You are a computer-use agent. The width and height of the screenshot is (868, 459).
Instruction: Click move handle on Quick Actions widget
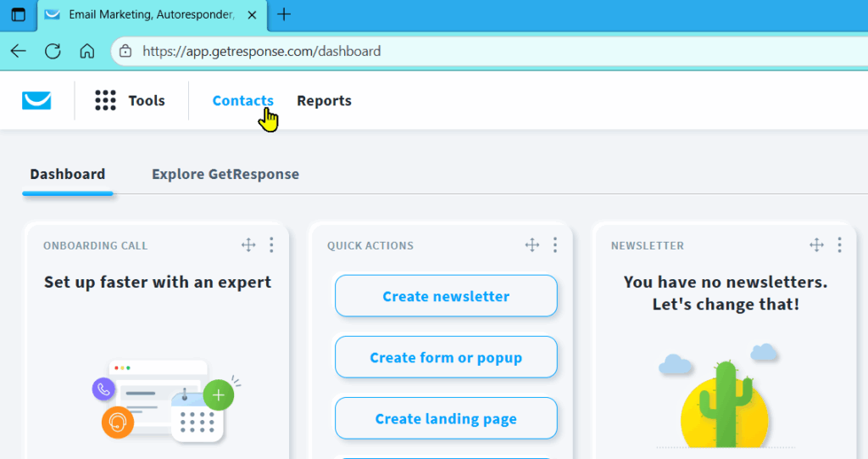[x=532, y=245]
